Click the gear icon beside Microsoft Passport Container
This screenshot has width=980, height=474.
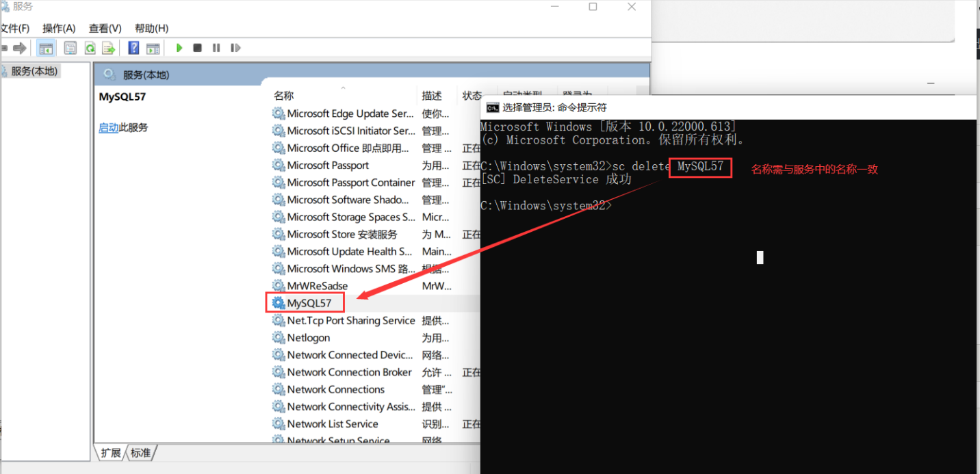coord(279,183)
